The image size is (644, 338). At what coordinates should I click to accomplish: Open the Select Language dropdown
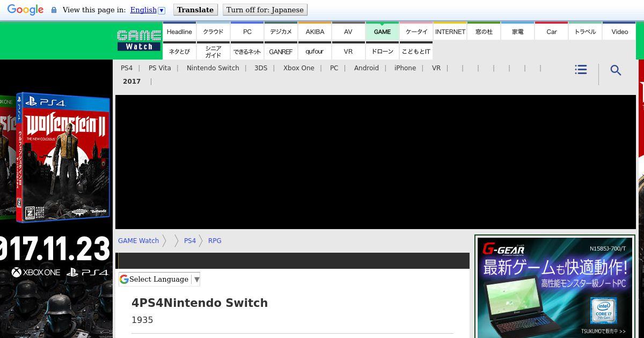[159, 279]
